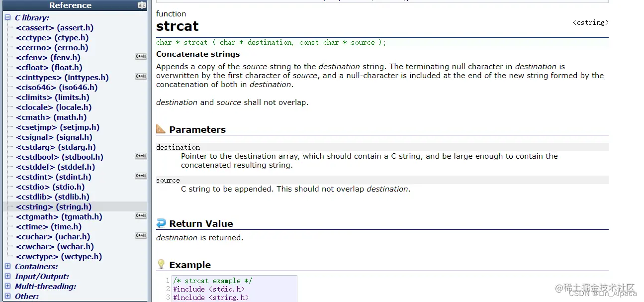This screenshot has height=302, width=644.
Task: Click the '#include <stdio.h>' code line
Action: pyautogui.click(x=209, y=289)
